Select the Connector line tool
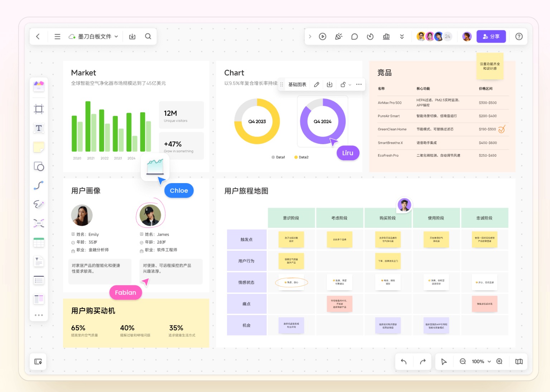The height and width of the screenshot is (392, 550). [39, 185]
